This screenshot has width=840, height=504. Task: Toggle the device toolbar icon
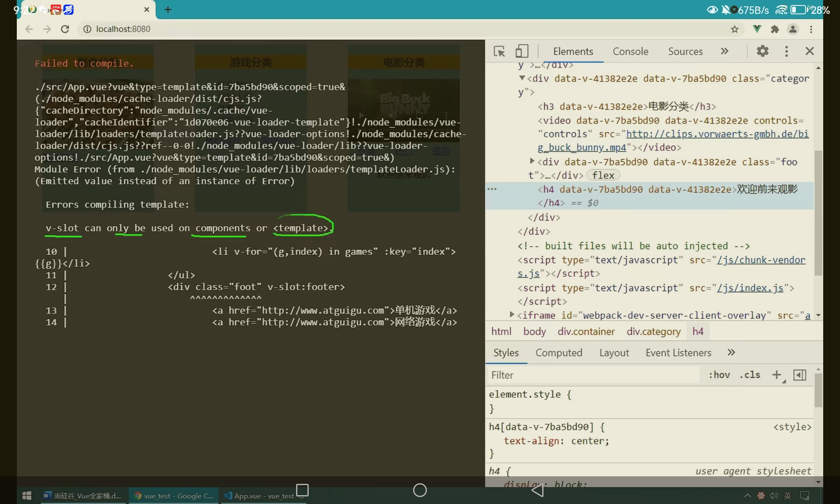(x=522, y=51)
